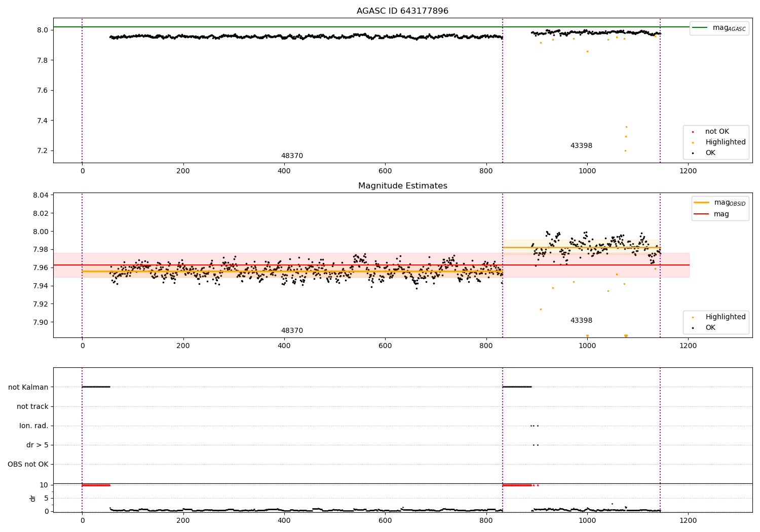Click the 'Ion. rad.' row label
Viewport: 760px width, 532px height.
[34, 426]
